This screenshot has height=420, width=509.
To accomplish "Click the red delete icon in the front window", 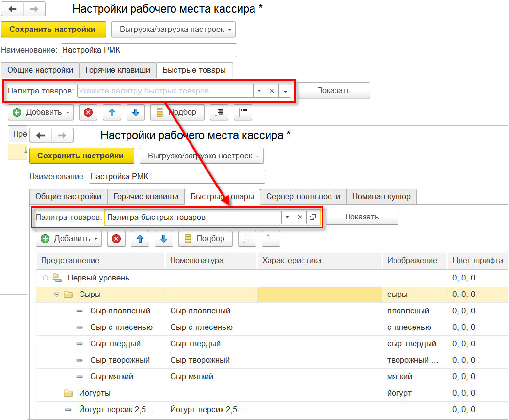I will 116,238.
